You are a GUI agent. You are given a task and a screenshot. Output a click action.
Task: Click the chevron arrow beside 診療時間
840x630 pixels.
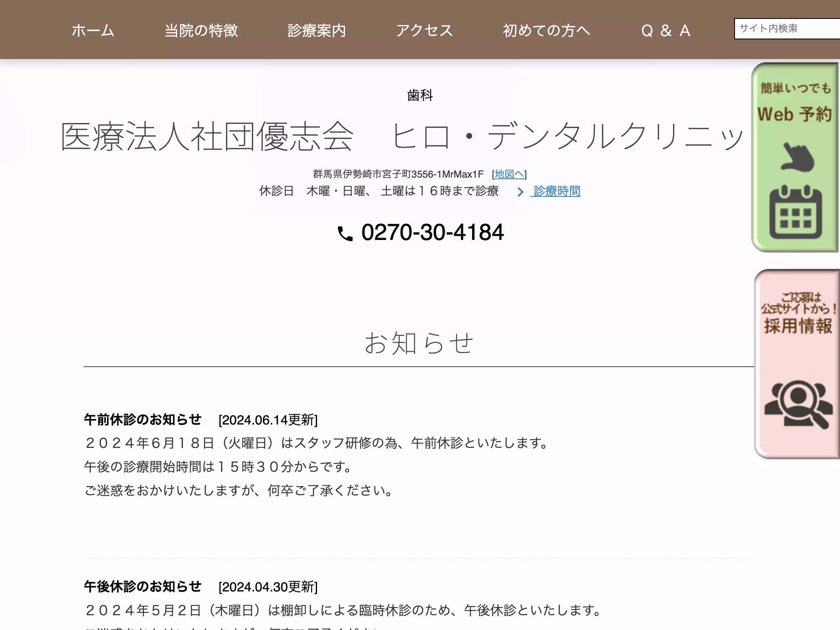coord(520,192)
